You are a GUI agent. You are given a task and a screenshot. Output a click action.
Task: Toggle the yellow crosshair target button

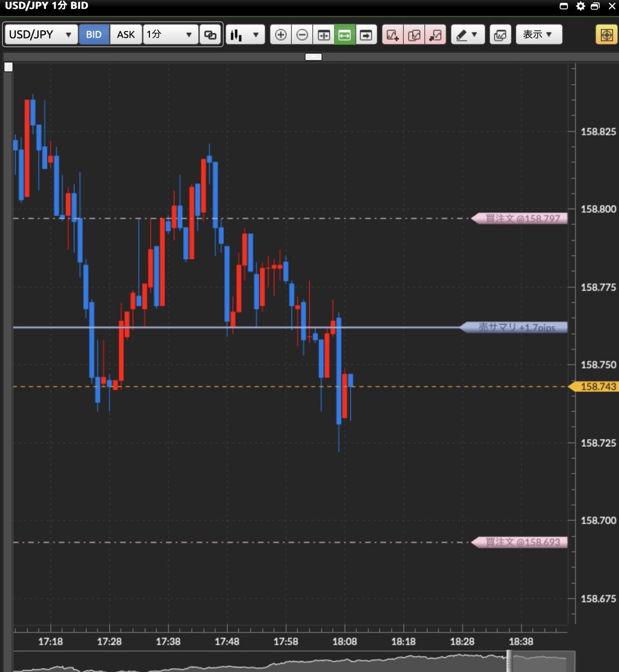coord(606,35)
